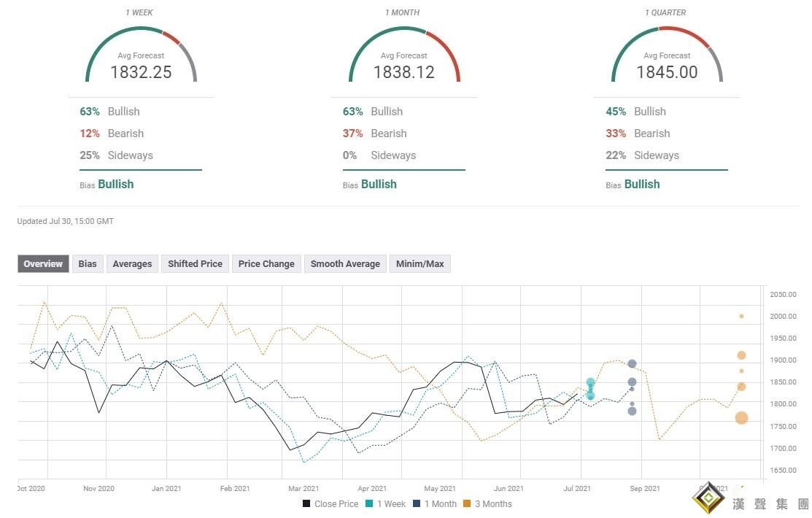Click the small orange dot near 2000.00
812x518 pixels.
pos(741,316)
